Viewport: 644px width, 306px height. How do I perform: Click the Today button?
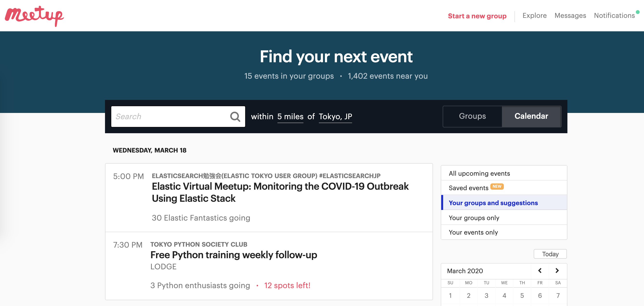tap(550, 254)
